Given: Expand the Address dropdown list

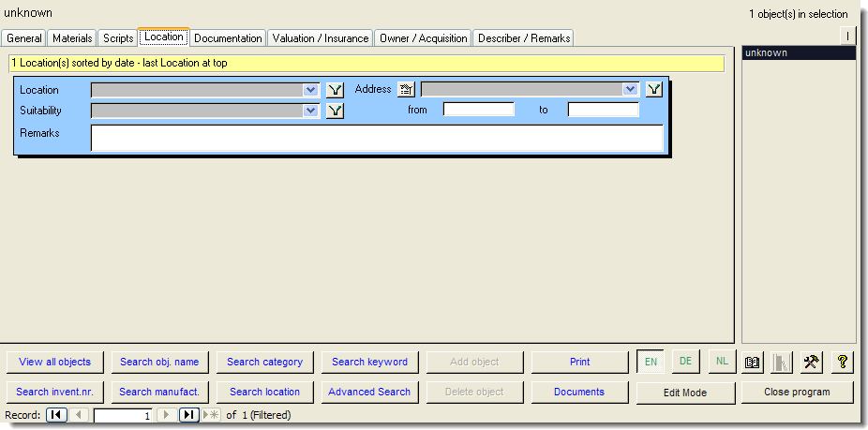Looking at the screenshot, I should coord(630,90).
